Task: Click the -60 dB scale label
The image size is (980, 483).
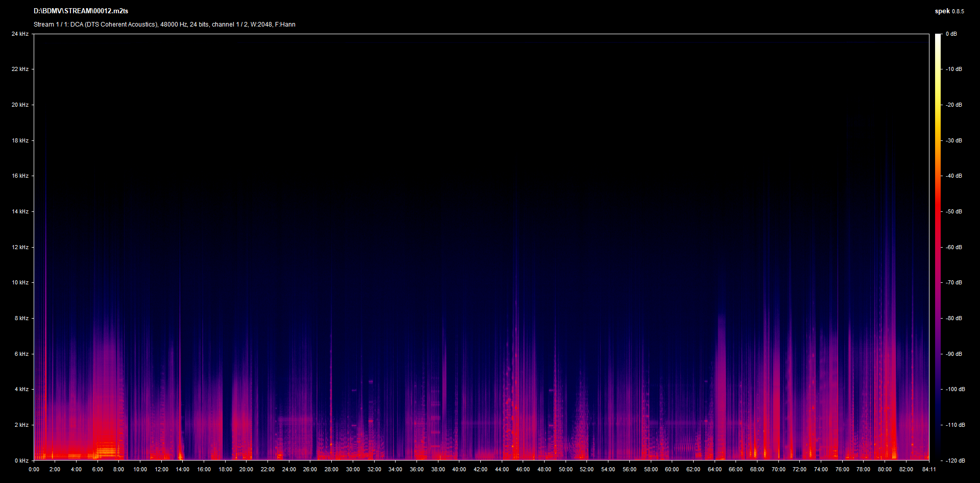Action: click(x=953, y=247)
